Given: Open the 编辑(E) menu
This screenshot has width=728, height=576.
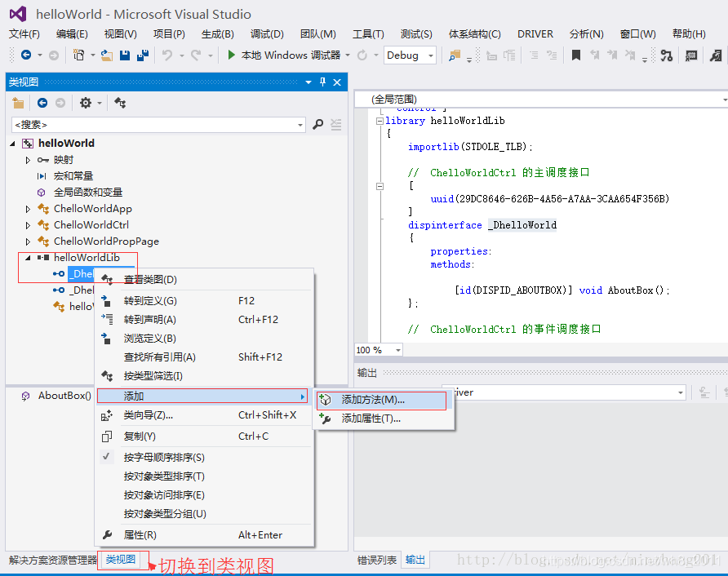Looking at the screenshot, I should tap(72, 34).
